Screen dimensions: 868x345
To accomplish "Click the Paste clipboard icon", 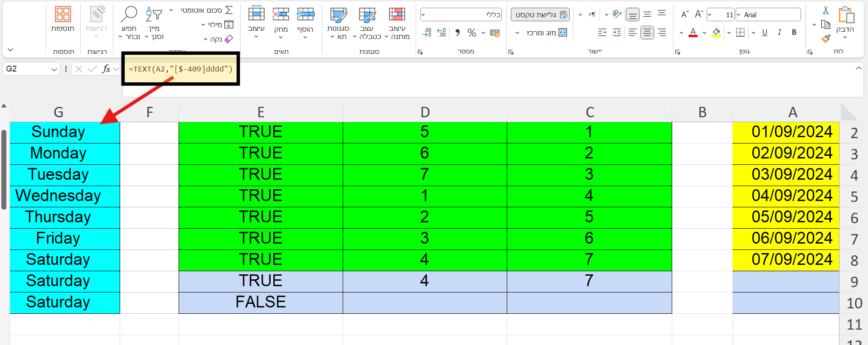I will pos(846,14).
